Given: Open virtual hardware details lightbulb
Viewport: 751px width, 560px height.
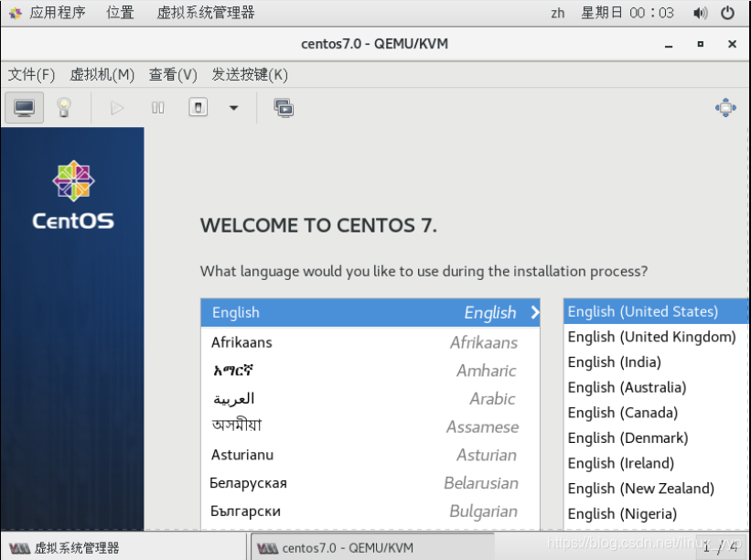Looking at the screenshot, I should tap(64, 108).
